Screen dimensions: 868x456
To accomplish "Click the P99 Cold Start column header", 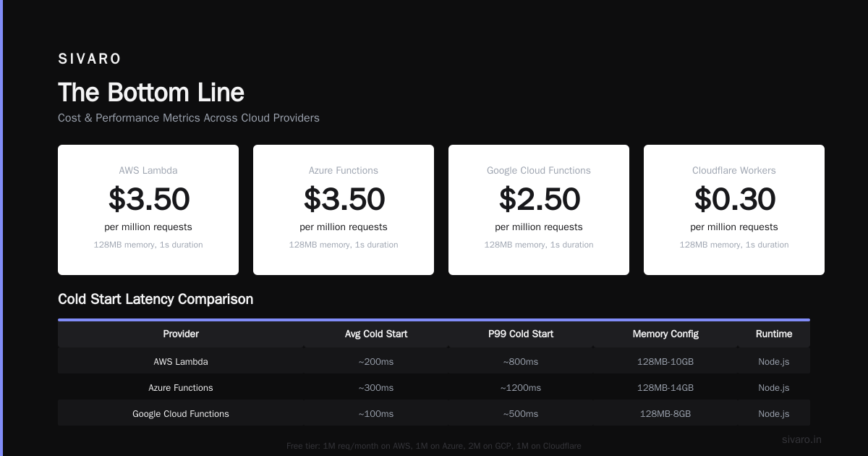I will 521,334.
